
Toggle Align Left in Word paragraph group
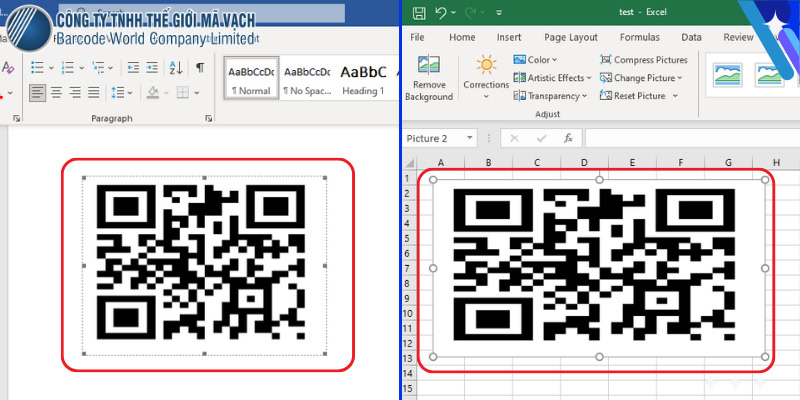pyautogui.click(x=37, y=93)
